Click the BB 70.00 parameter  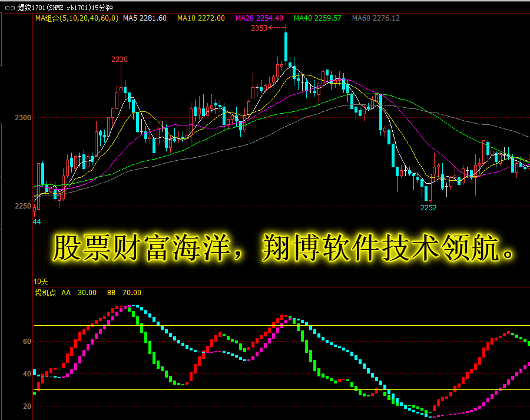tap(124, 293)
